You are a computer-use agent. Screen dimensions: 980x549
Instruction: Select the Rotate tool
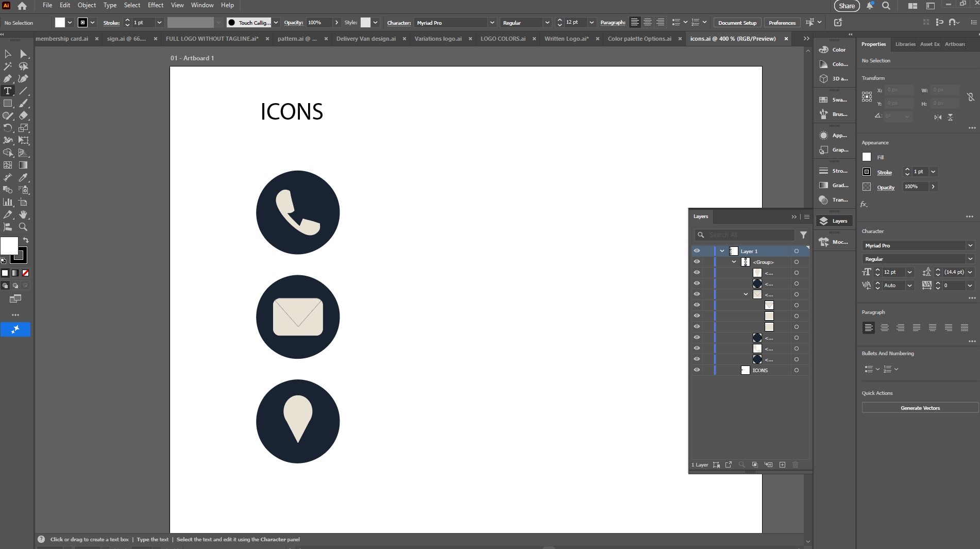8,128
